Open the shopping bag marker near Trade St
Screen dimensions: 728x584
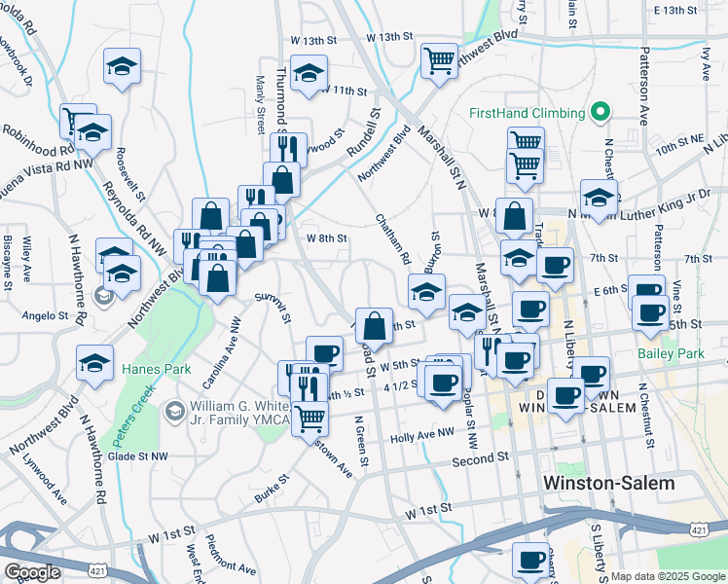(514, 219)
